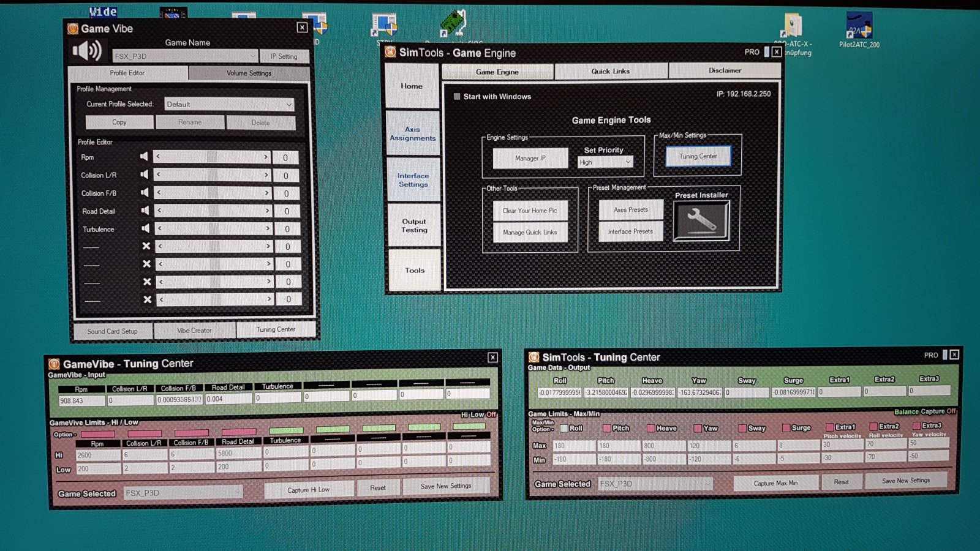Click the IP Setting button
The height and width of the screenshot is (551, 980).
[x=284, y=56]
